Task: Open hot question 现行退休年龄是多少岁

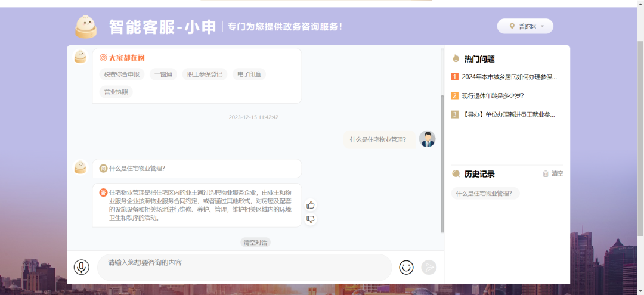Action: [493, 95]
